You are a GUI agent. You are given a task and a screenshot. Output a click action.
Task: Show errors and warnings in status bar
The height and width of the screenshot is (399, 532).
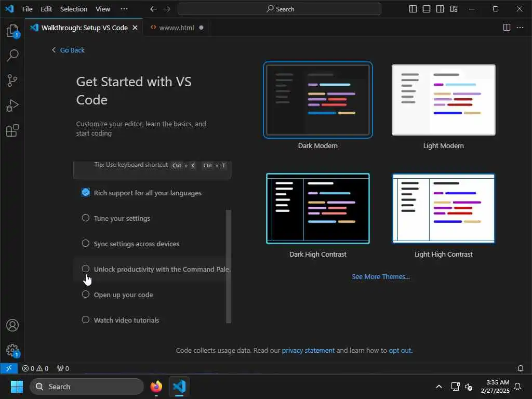pos(35,368)
